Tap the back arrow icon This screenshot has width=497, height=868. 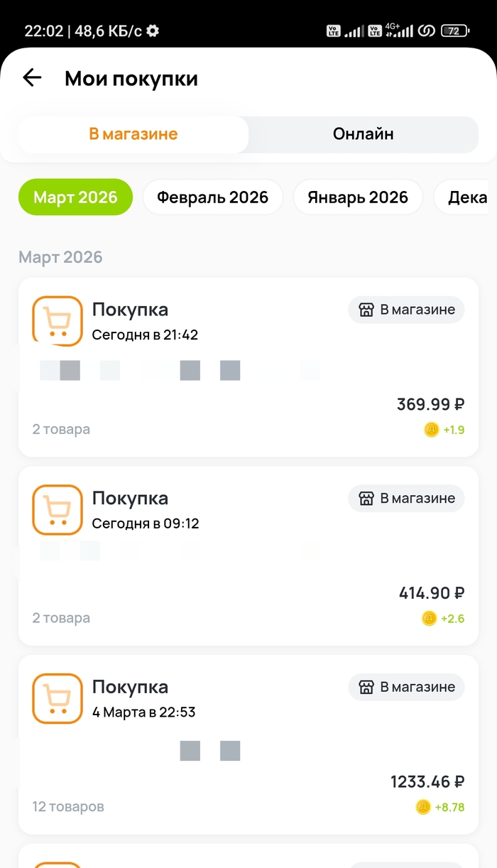click(x=32, y=78)
